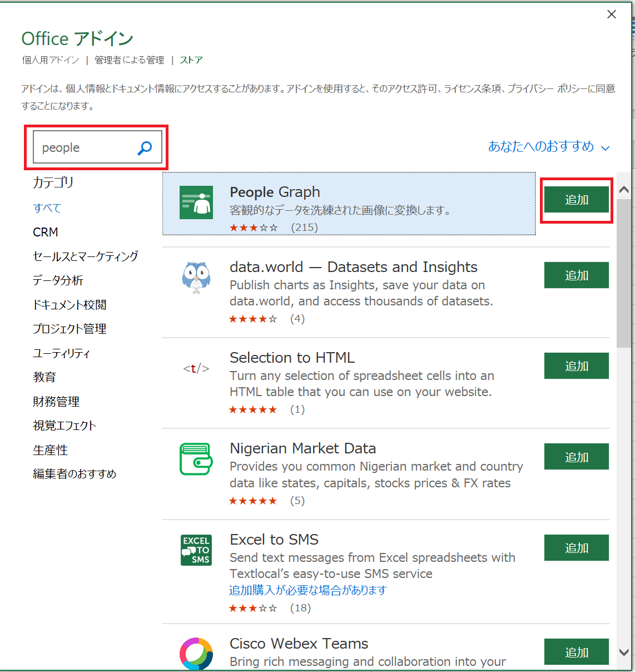The height and width of the screenshot is (672, 635).
Task: Open the Nigerian Market Data title
Action: pos(302,448)
